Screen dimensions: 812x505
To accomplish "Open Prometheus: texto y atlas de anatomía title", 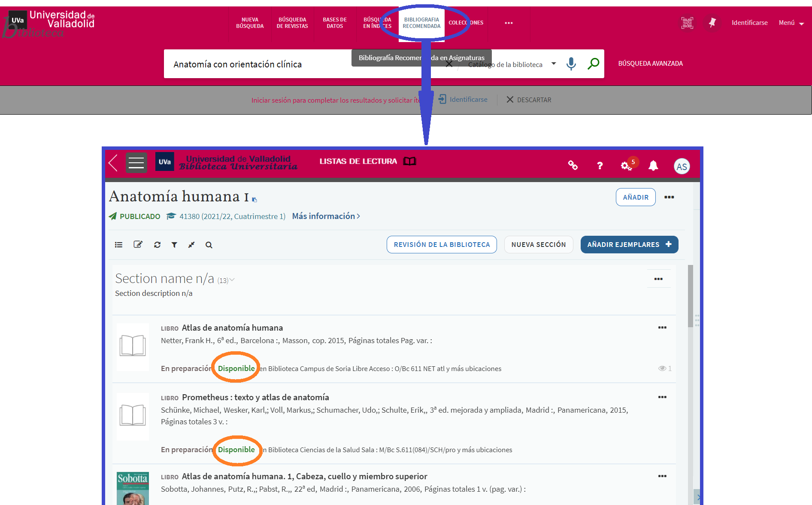I will (x=255, y=397).
